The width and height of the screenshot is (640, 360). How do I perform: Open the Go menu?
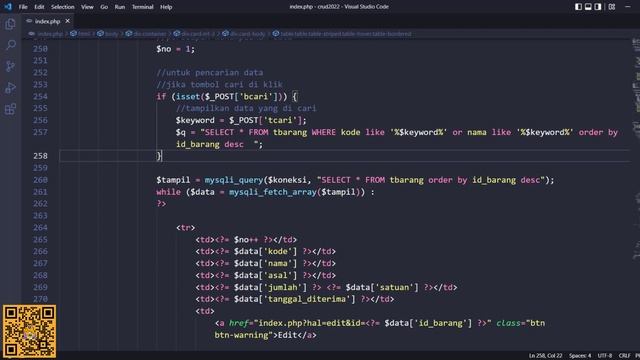(x=104, y=7)
